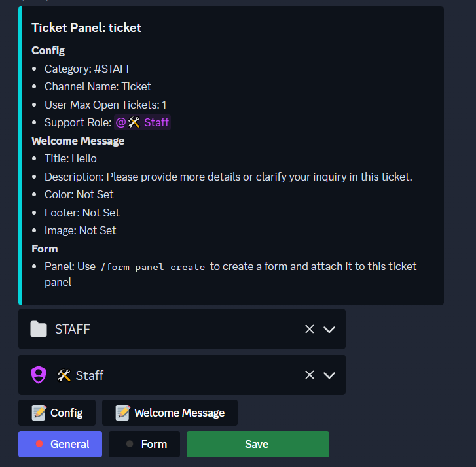476x467 pixels.
Task: Click the purple shield role icon
Action: 39,375
